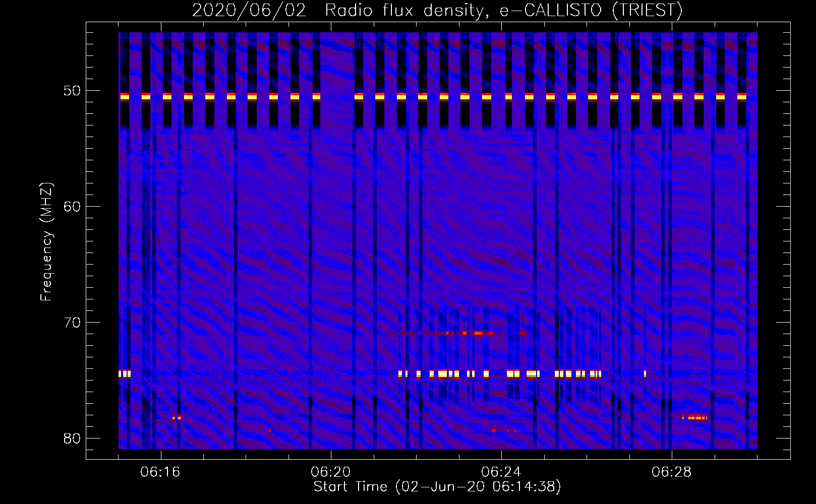Click the 50 frequency tick label
The width and height of the screenshot is (816, 504).
pos(72,91)
